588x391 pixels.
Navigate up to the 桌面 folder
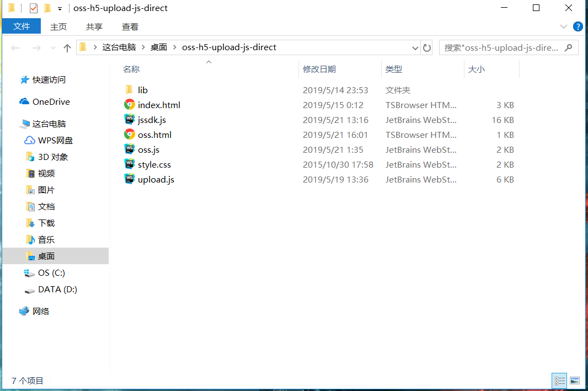(67, 47)
